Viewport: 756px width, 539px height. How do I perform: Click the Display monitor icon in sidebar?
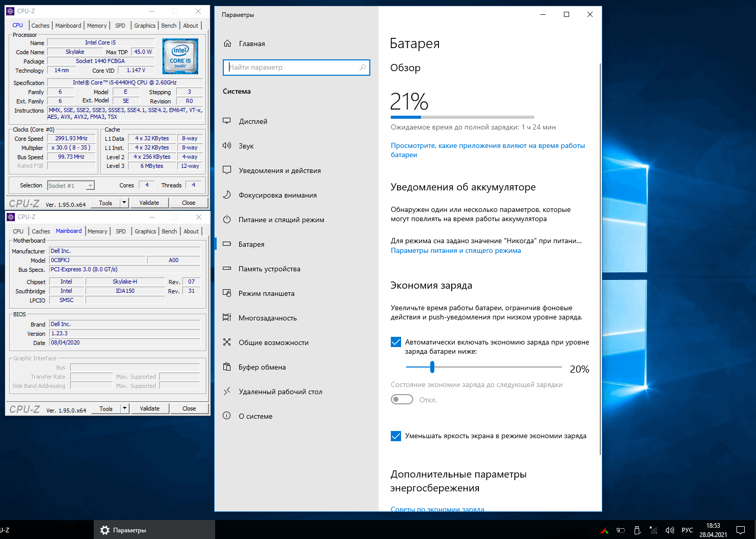tap(227, 121)
